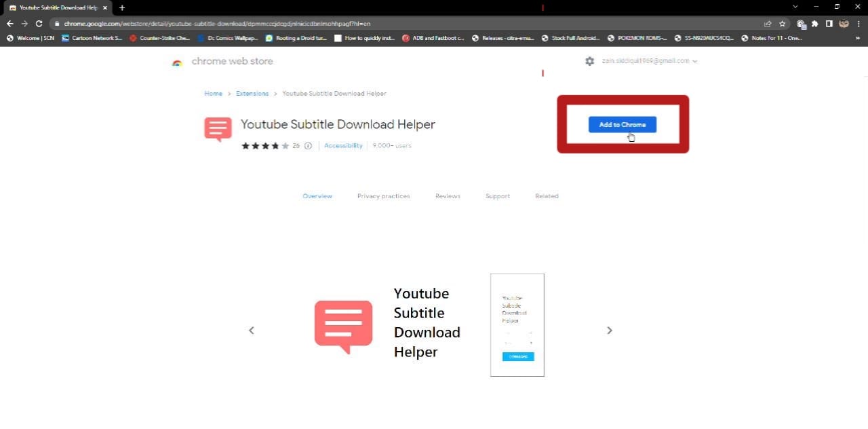Restore down the browser window
This screenshot has height=429, width=868.
(x=837, y=7)
